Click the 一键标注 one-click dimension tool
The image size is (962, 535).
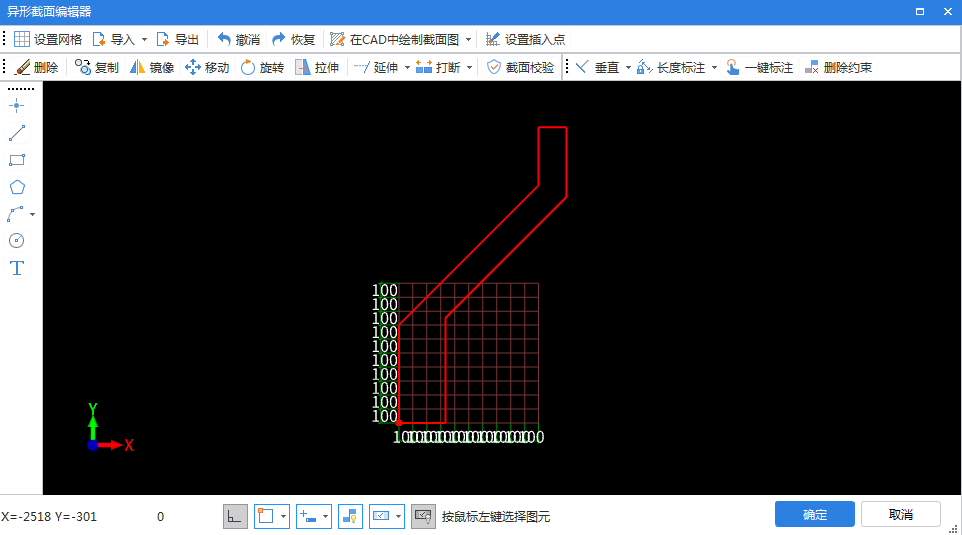click(x=760, y=67)
